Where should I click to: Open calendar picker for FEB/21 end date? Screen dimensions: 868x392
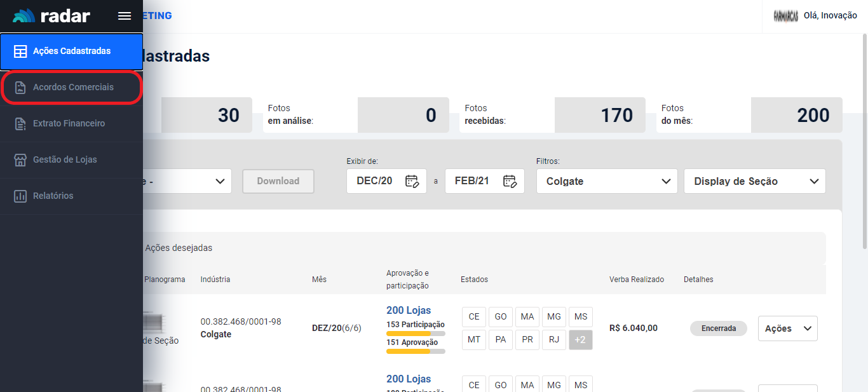(510, 181)
